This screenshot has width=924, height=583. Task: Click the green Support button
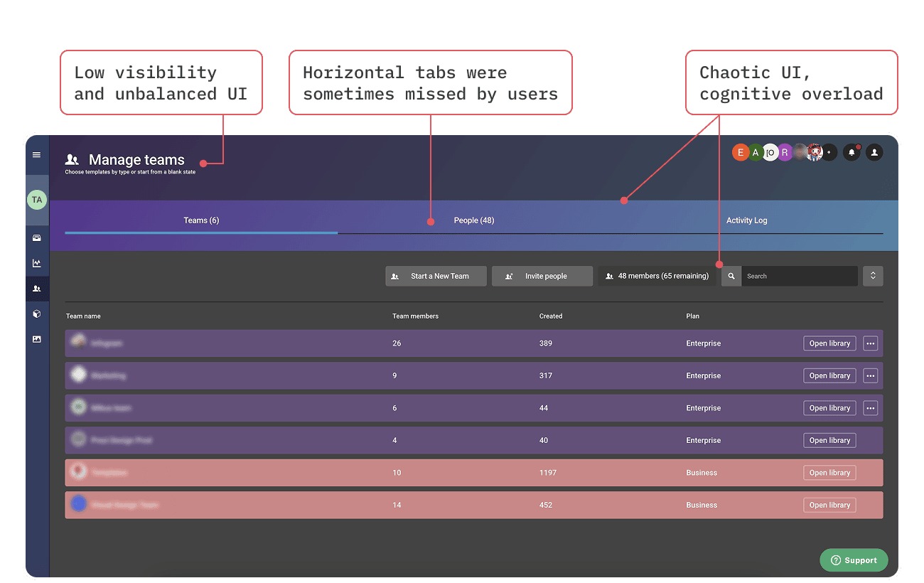pyautogui.click(x=854, y=560)
